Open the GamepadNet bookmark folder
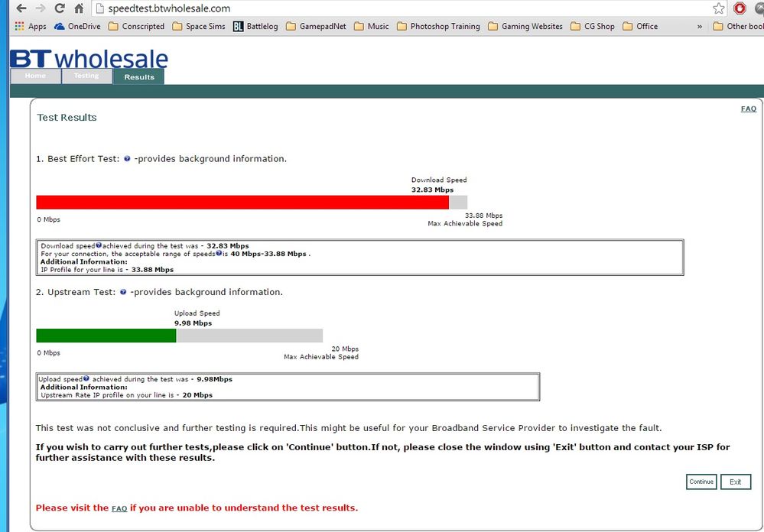This screenshot has height=532, width=764. click(316, 26)
